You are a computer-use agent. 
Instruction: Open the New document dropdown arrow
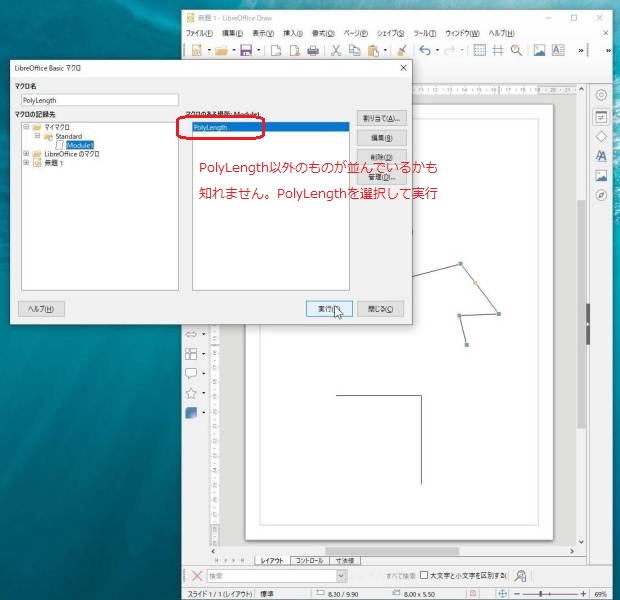click(209, 50)
